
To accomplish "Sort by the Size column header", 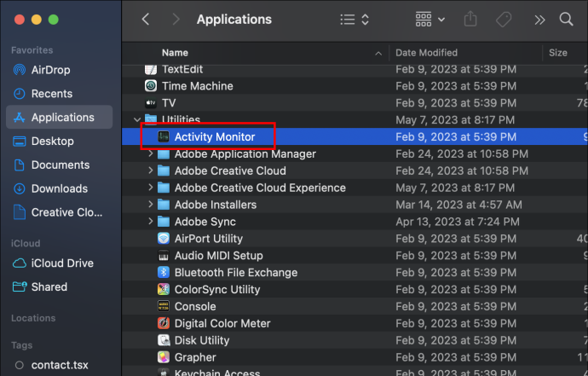I will [x=558, y=53].
